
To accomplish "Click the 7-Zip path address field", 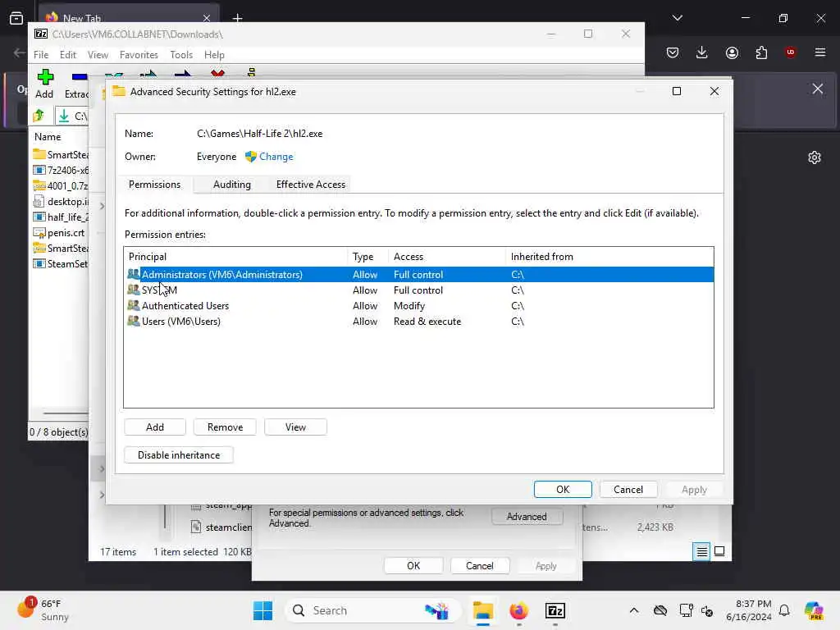I will pos(72,116).
